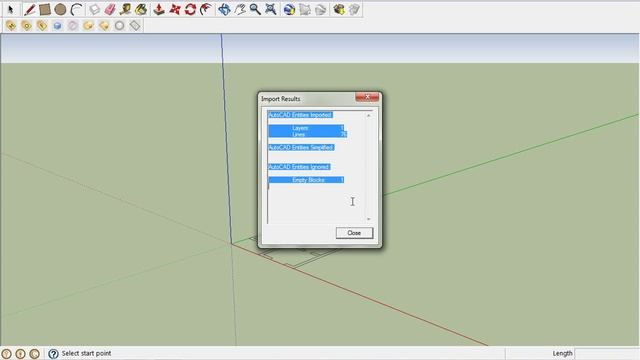
Task: Click the scroll up arrow in Import Results
Action: pos(368,116)
